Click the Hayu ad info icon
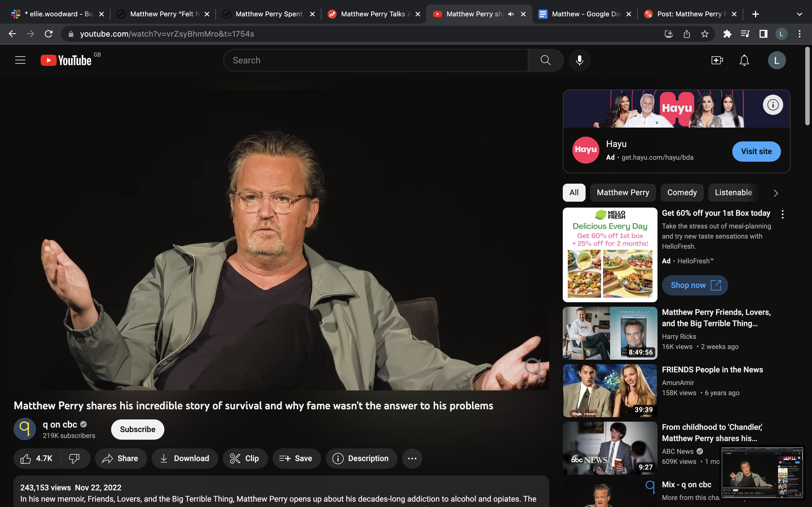Screen dimensions: 812x507 (x=773, y=105)
